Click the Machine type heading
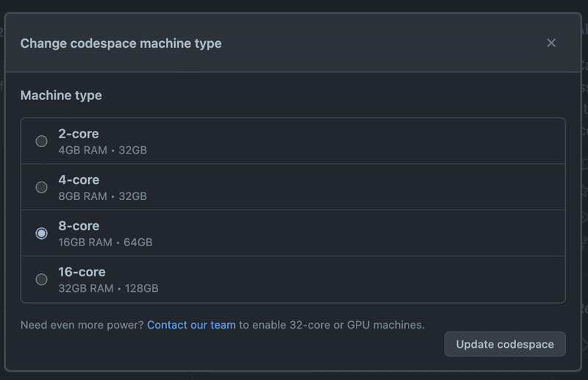The height and width of the screenshot is (380, 588). click(x=61, y=96)
